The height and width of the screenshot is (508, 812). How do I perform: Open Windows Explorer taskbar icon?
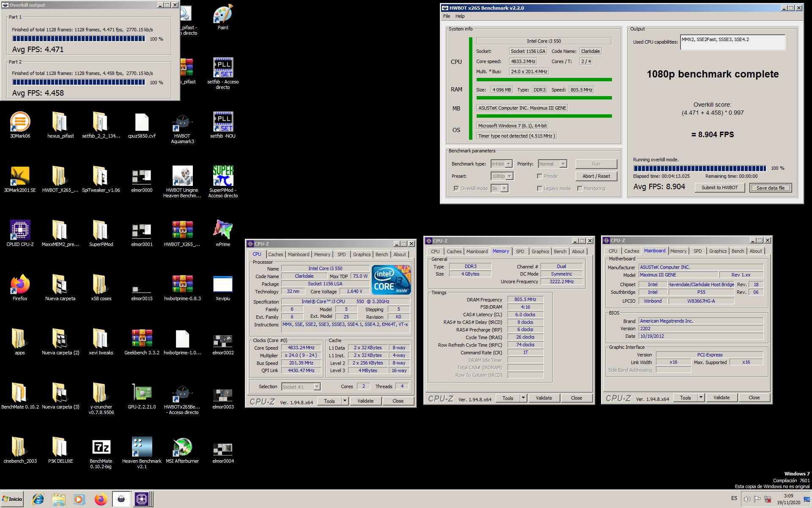pyautogui.click(x=59, y=500)
